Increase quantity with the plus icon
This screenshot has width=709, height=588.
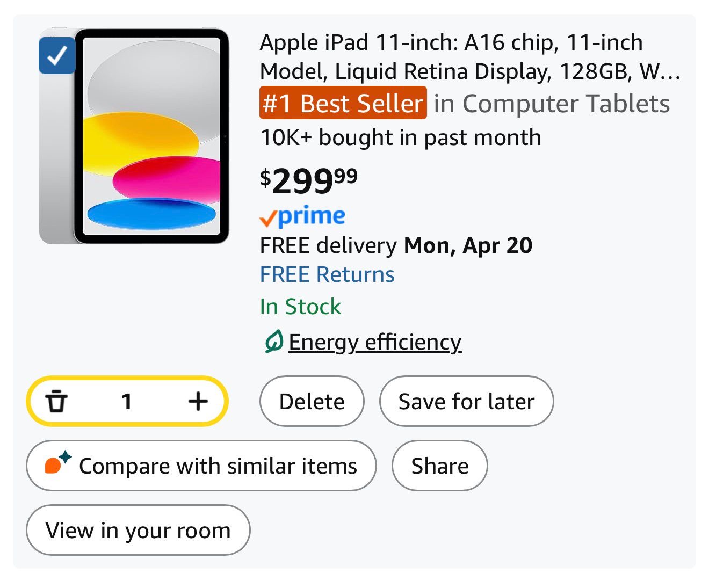(198, 401)
